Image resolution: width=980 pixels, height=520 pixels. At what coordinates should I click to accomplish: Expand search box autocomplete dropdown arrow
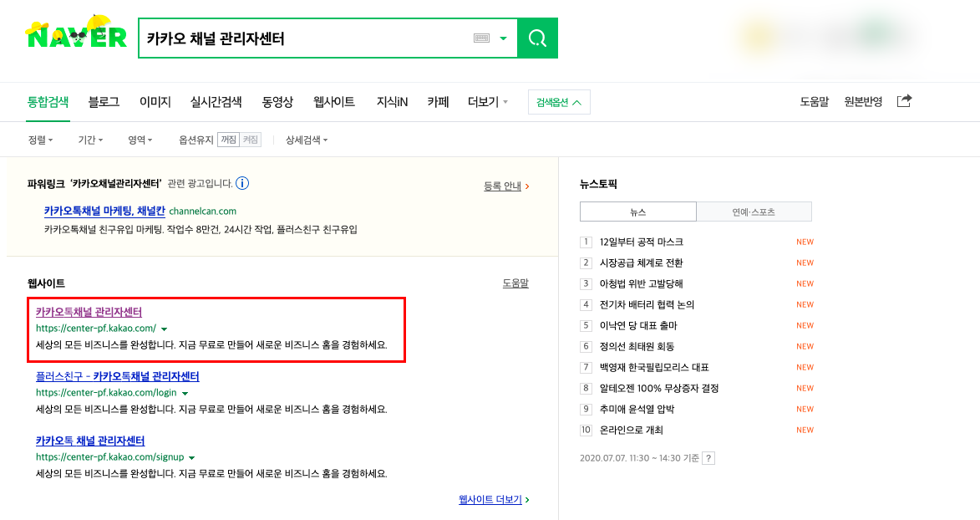(x=503, y=38)
